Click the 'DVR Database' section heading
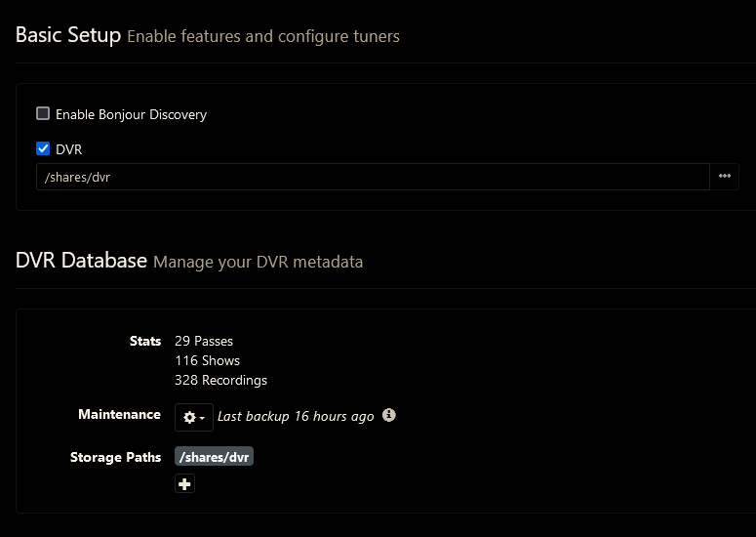Screen dimensions: 756x537 pyautogui.click(x=81, y=261)
